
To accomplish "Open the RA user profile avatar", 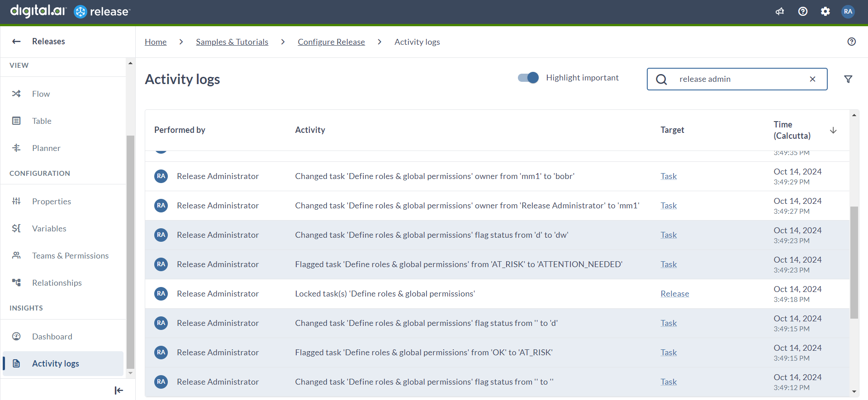I will [x=848, y=11].
